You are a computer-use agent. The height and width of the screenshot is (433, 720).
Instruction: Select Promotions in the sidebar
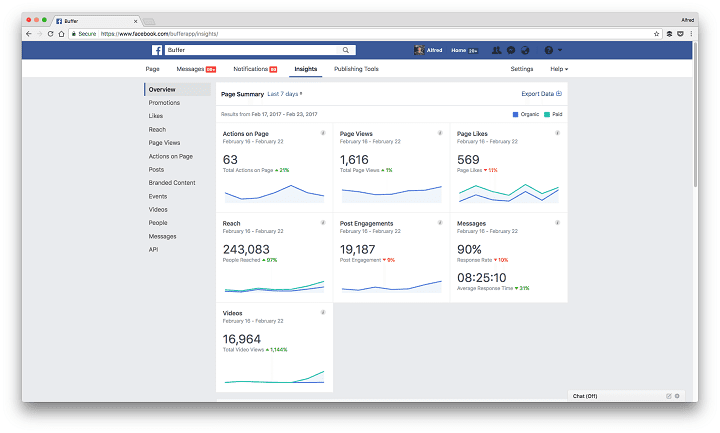point(164,102)
